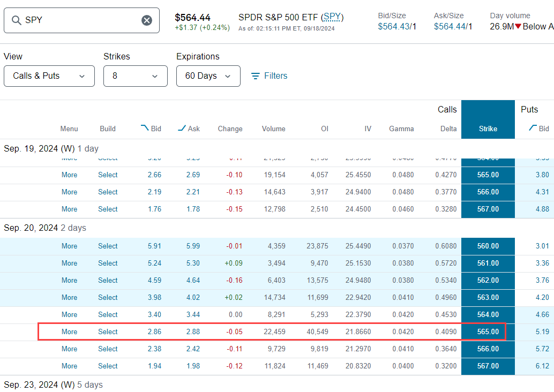This screenshot has width=554, height=392.
Task: Click the call bid price 1.94
Action: coord(154,366)
